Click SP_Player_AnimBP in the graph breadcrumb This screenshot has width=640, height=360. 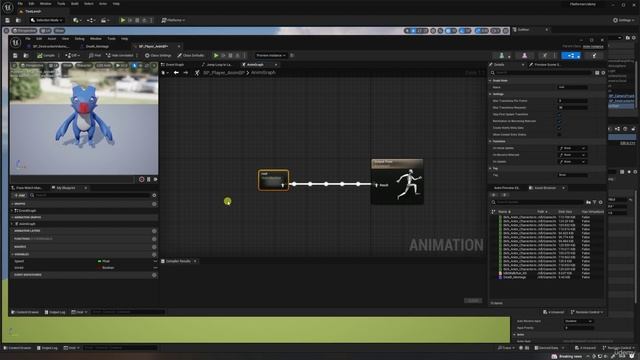pos(224,73)
